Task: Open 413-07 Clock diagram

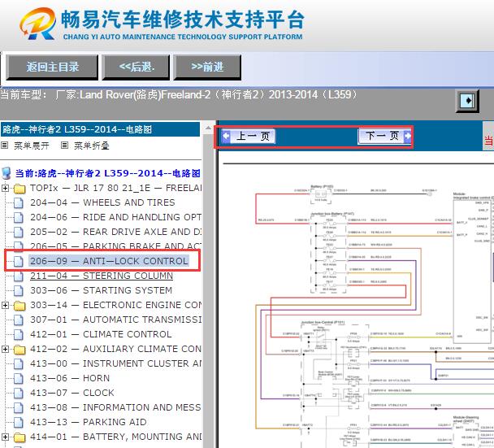Action: tap(72, 393)
